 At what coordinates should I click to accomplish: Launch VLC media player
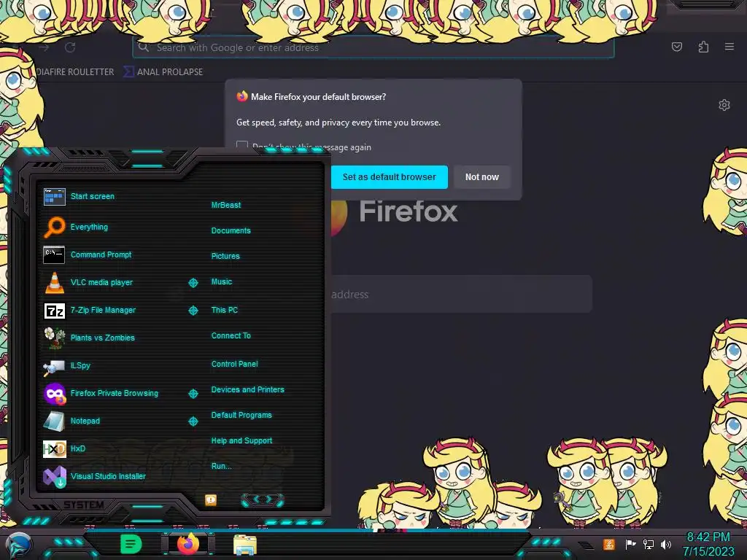click(101, 282)
